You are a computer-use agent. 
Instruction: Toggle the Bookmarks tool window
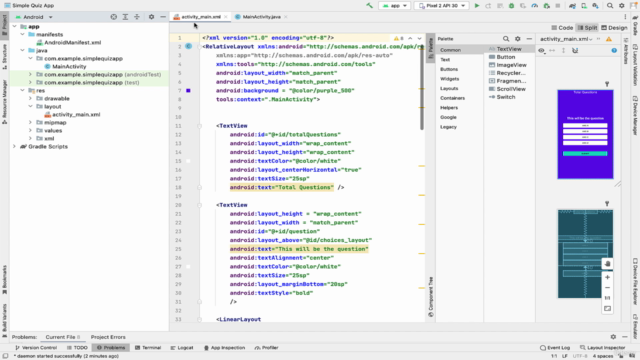click(x=4, y=280)
